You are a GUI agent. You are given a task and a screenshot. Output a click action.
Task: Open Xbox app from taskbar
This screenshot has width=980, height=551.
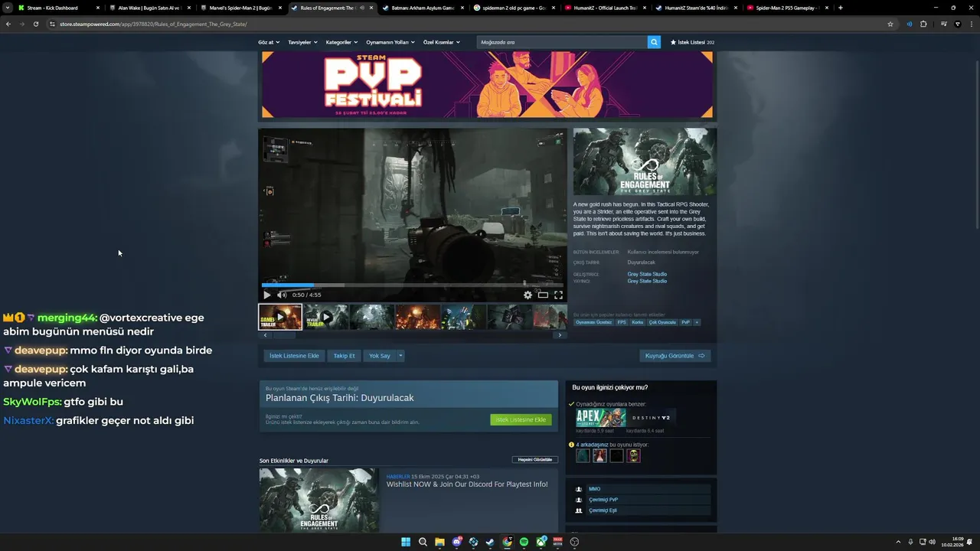(541, 542)
